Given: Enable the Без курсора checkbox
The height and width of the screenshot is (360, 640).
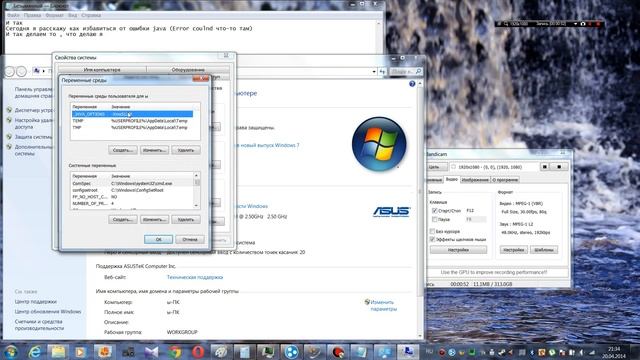Looking at the screenshot, I should click(x=432, y=231).
